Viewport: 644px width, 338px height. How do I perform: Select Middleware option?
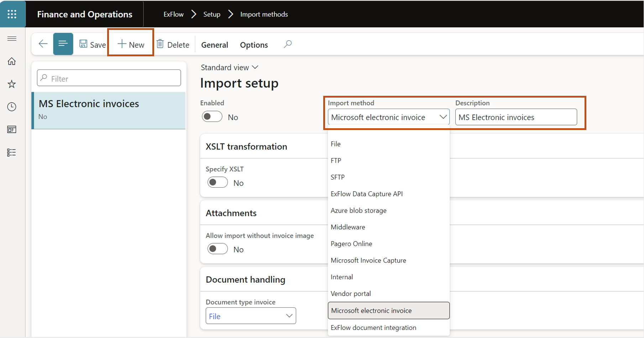(x=388, y=227)
